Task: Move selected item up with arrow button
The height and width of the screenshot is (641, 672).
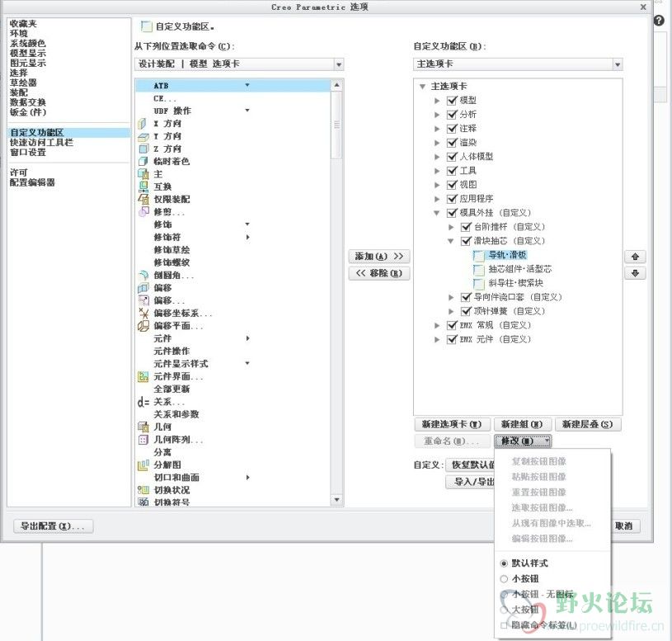Action: pos(635,257)
